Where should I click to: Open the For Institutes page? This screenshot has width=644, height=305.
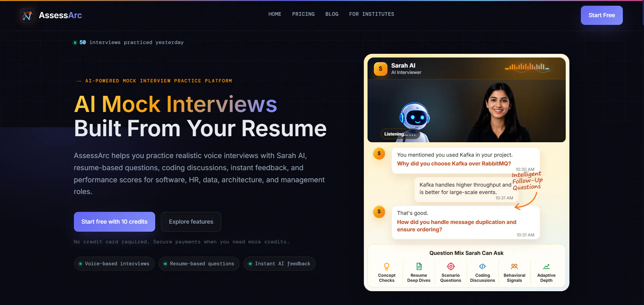pyautogui.click(x=372, y=14)
